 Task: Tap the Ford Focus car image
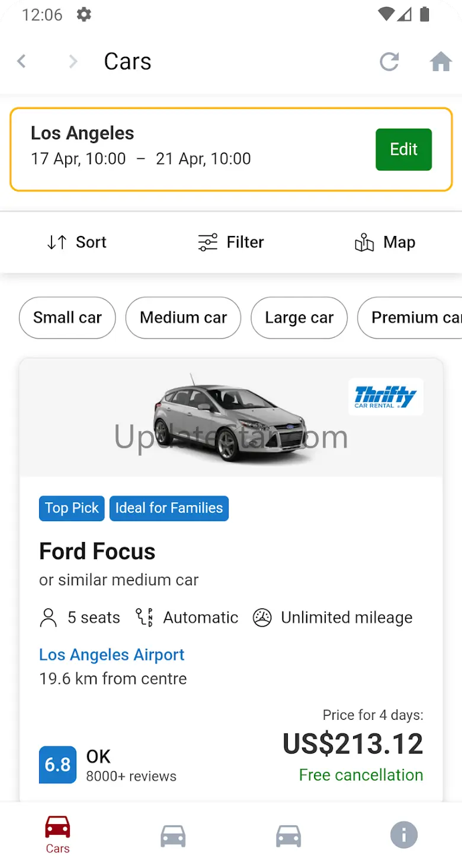(x=231, y=418)
